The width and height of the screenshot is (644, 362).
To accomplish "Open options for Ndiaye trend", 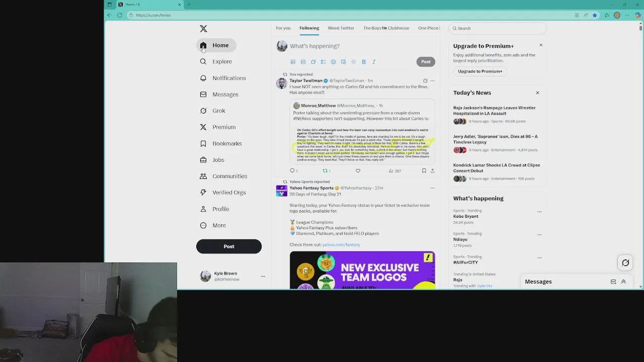I will pyautogui.click(x=539, y=234).
